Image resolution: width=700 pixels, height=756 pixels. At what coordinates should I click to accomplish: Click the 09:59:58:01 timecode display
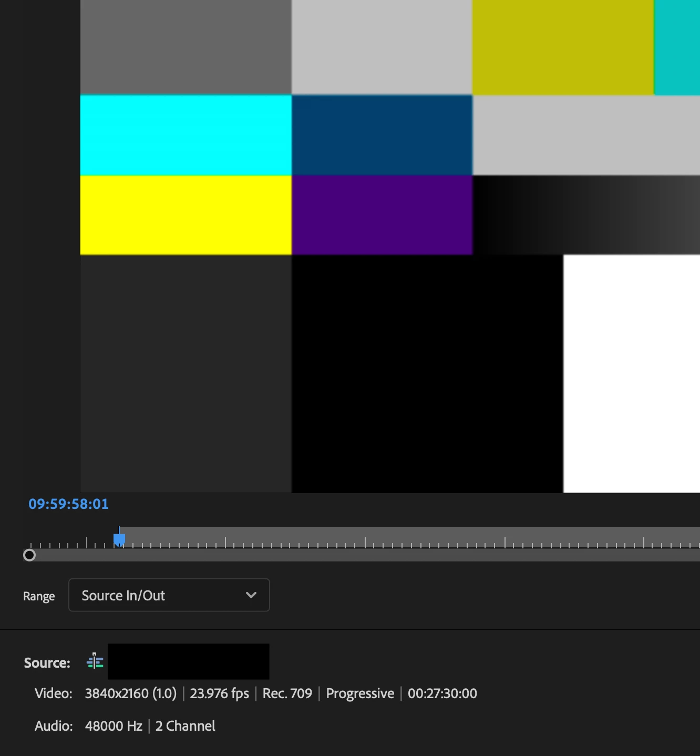click(x=69, y=504)
